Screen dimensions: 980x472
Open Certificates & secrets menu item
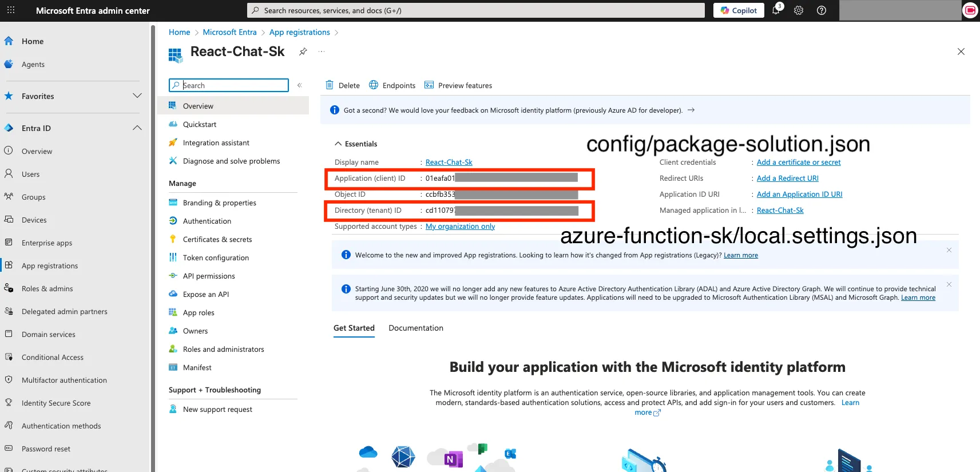click(217, 239)
